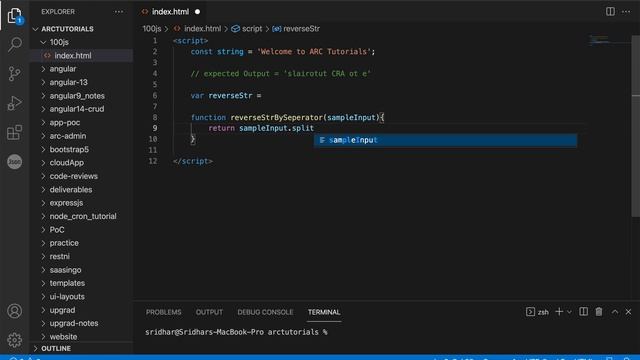Split the editor to the right
This screenshot has width=640, height=360.
tap(610, 11)
